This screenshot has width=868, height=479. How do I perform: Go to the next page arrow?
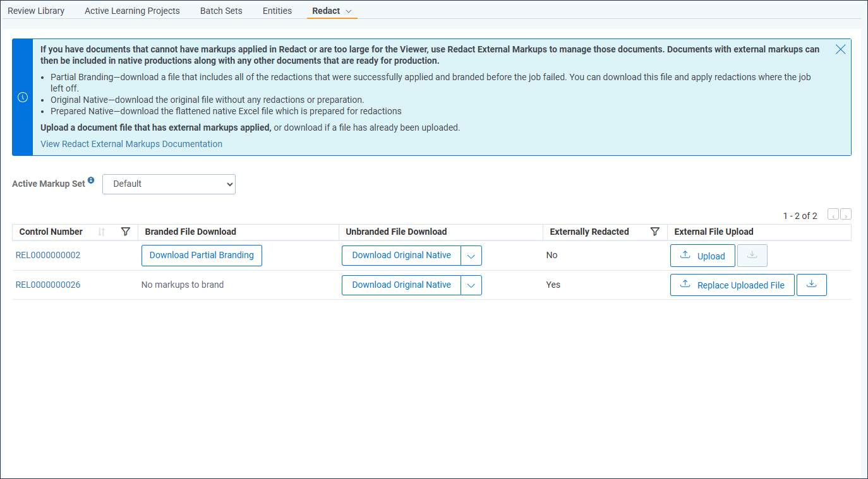point(846,216)
